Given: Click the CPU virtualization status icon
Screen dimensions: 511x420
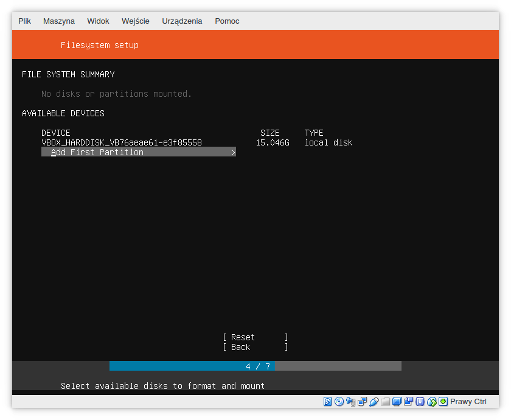Looking at the screenshot, I should coord(420,401).
